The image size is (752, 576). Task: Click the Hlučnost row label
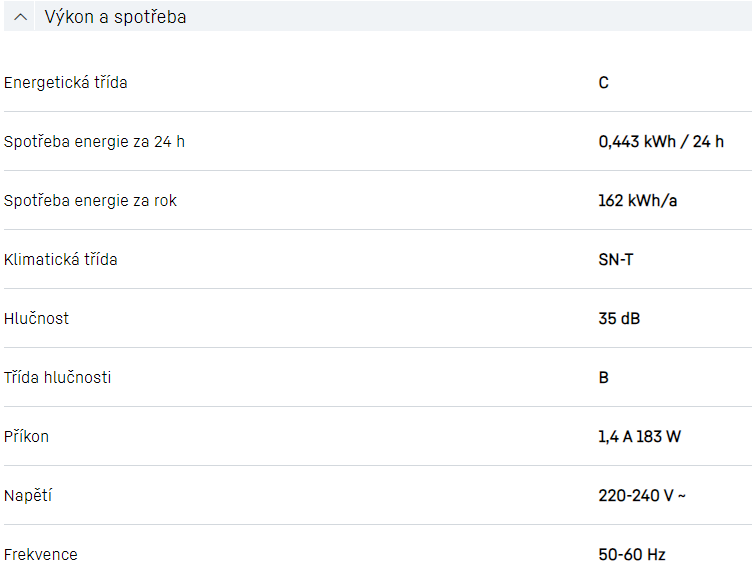coord(36,318)
